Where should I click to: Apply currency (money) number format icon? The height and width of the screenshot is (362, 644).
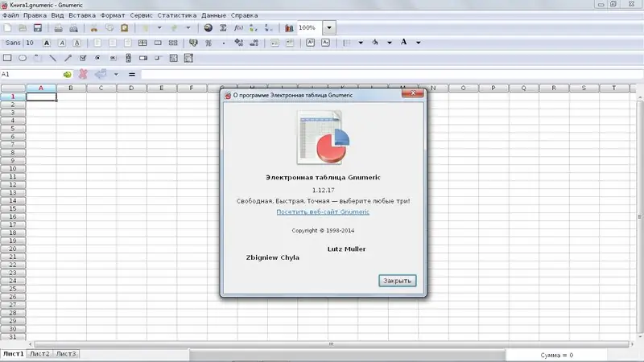pyautogui.click(x=193, y=43)
